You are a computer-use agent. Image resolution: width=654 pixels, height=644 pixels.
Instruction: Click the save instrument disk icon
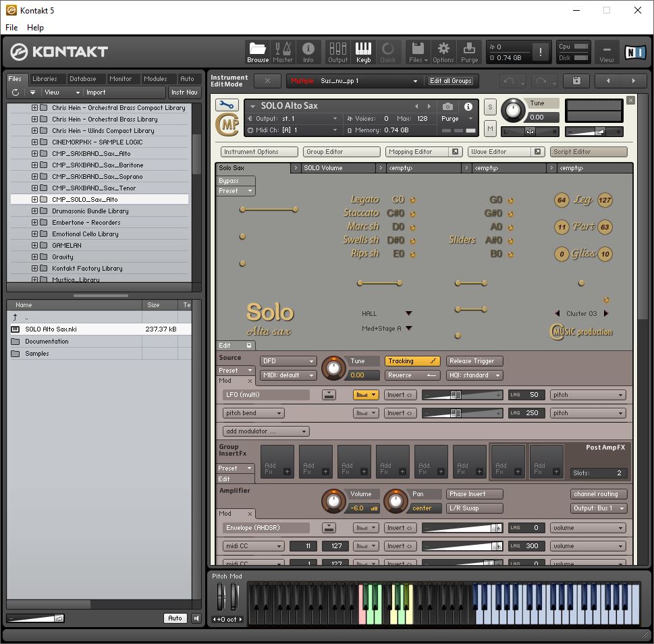576,80
